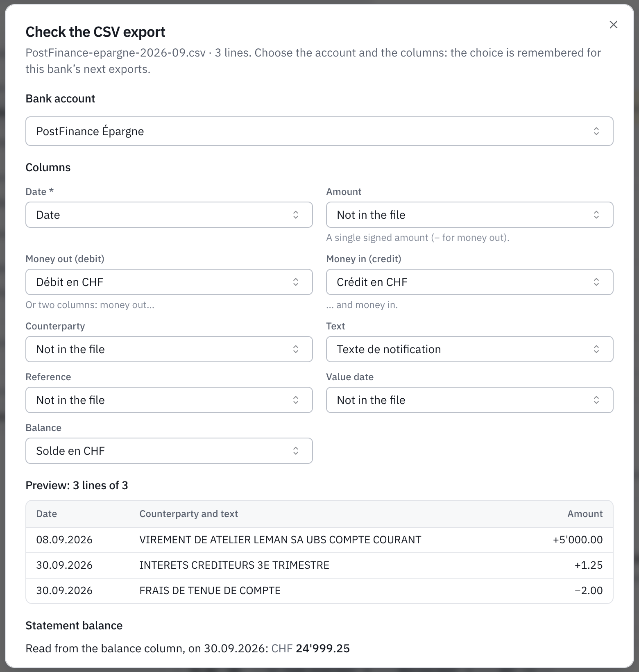
Task: Open the Amount column dropdown
Action: pos(470,215)
